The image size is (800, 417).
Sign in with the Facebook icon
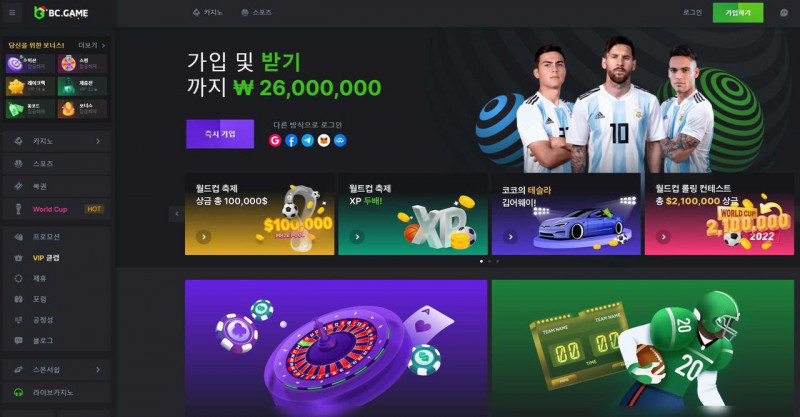coord(291,140)
